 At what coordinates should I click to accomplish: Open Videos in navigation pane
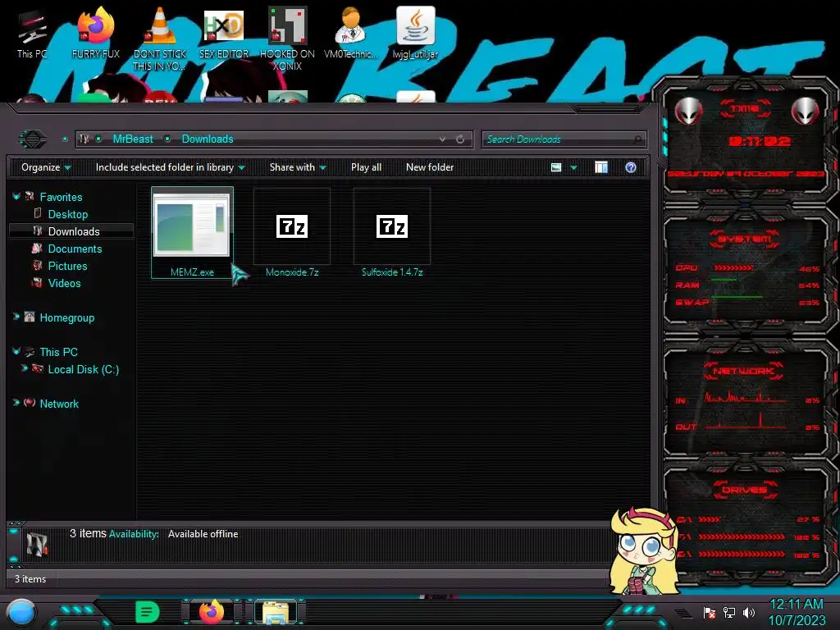tap(64, 283)
